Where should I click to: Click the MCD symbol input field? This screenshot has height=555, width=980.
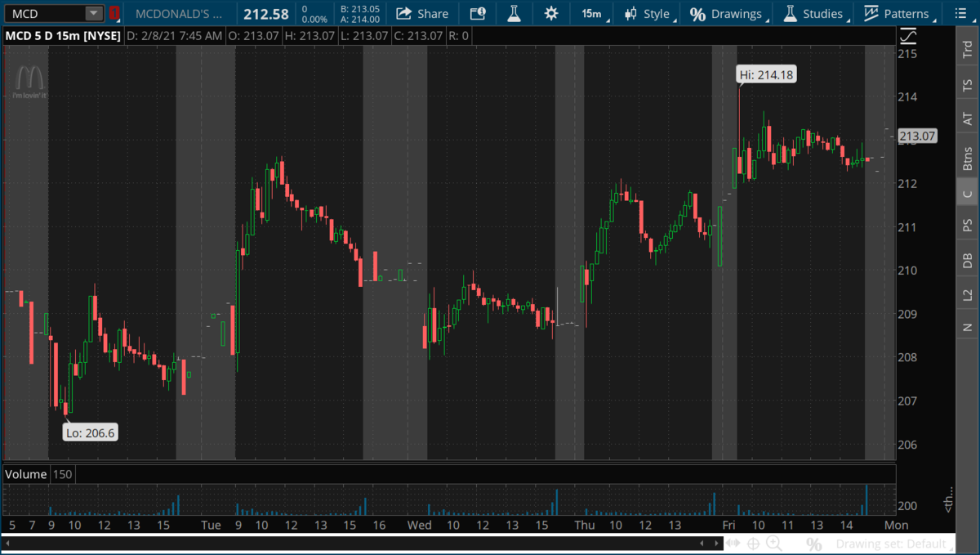pyautogui.click(x=43, y=14)
